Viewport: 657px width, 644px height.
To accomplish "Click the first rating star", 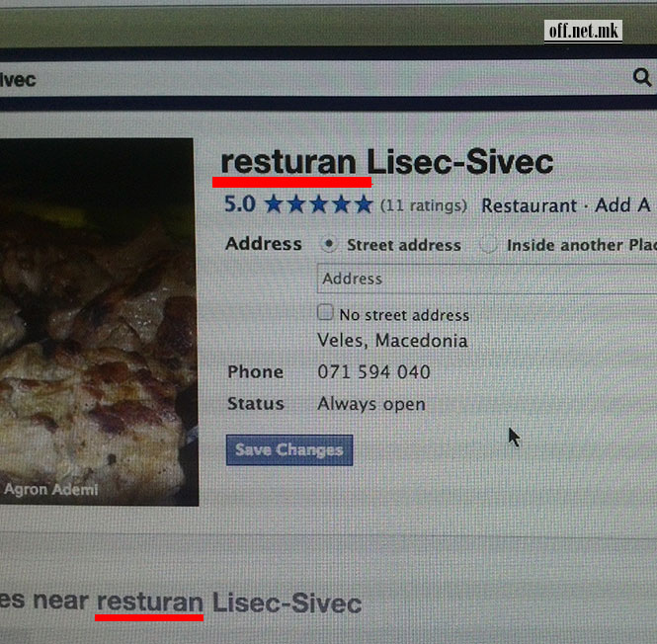I will (x=274, y=204).
